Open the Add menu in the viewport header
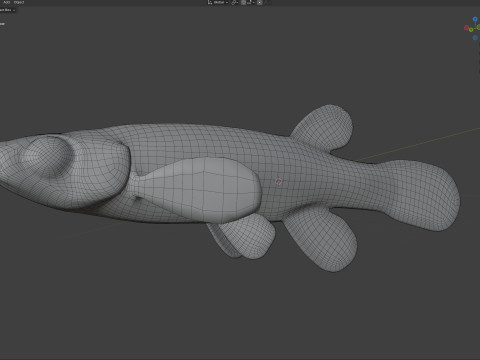This screenshot has height=360, width=480. point(6,2)
